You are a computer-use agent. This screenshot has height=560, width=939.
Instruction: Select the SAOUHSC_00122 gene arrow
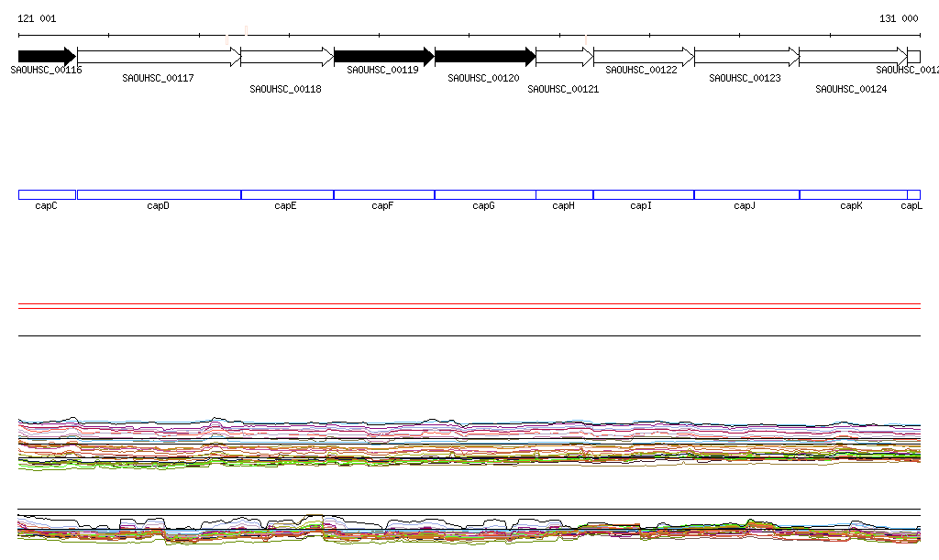(643, 57)
